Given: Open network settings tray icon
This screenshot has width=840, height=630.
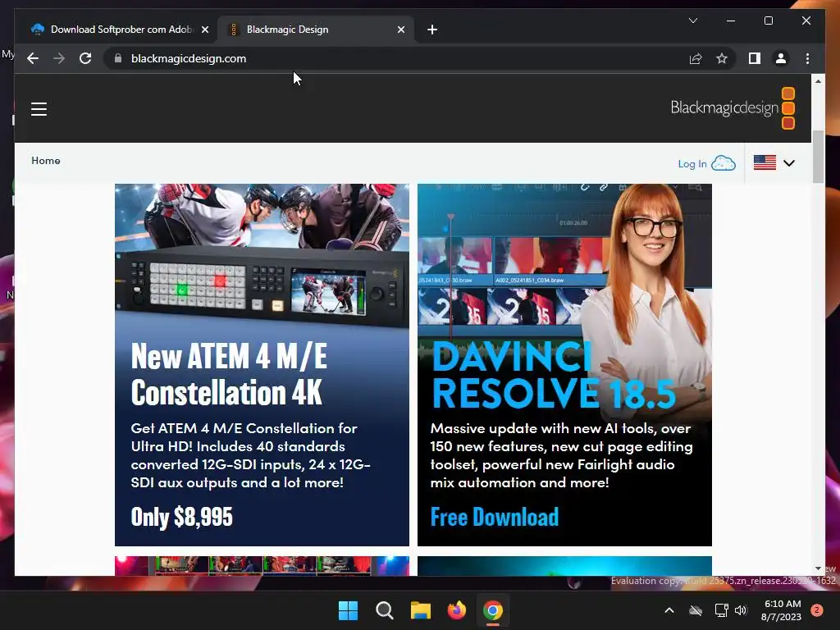Looking at the screenshot, I should (x=721, y=610).
